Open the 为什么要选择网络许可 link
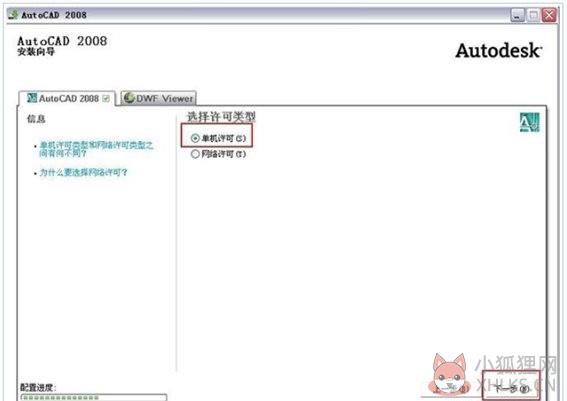The image size is (567, 401). [x=83, y=172]
